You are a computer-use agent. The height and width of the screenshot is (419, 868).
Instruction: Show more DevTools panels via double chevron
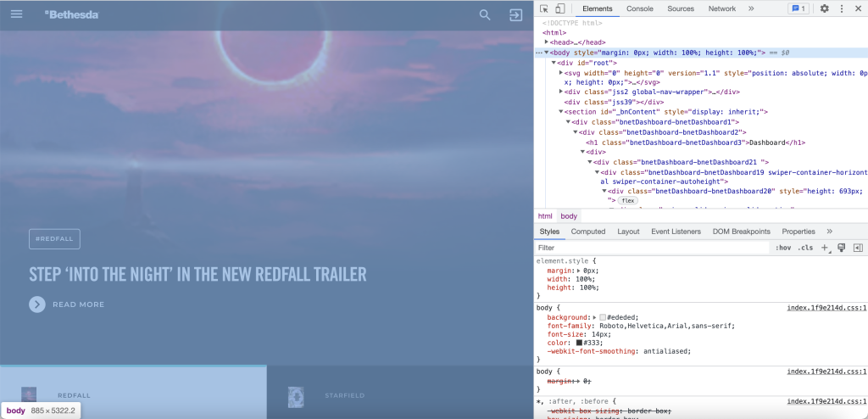(751, 8)
